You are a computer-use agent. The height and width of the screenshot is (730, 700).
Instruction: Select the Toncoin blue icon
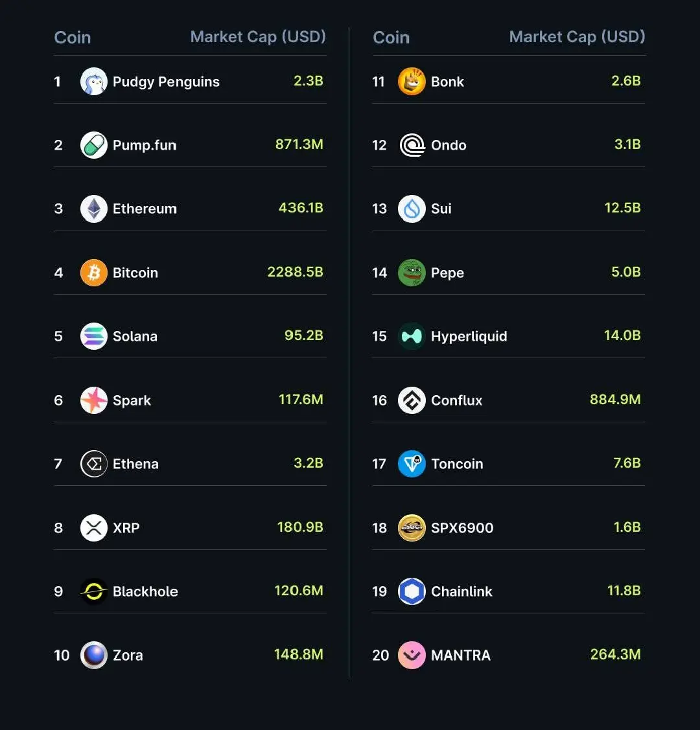click(x=412, y=464)
